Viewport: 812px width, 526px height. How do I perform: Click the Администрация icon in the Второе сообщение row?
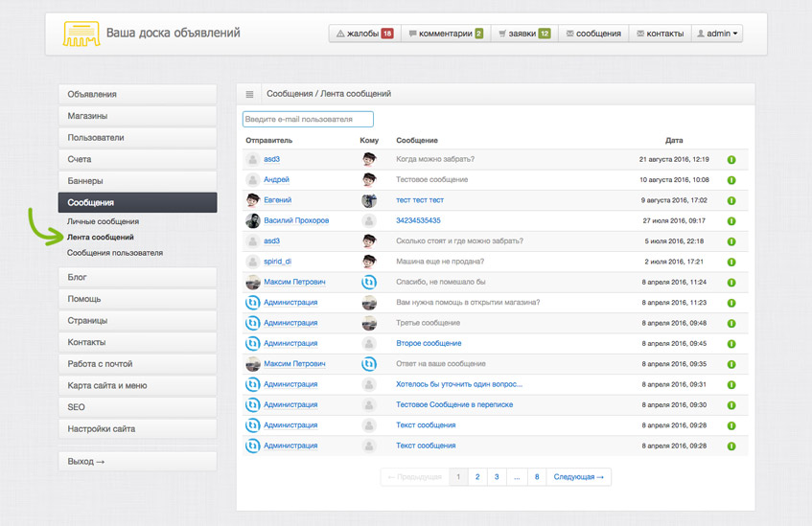tap(253, 343)
